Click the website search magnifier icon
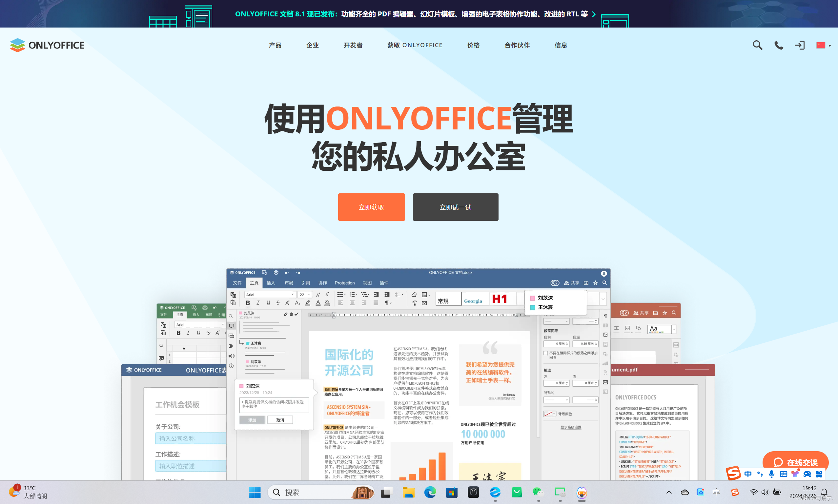The width and height of the screenshot is (838, 504). (x=757, y=45)
